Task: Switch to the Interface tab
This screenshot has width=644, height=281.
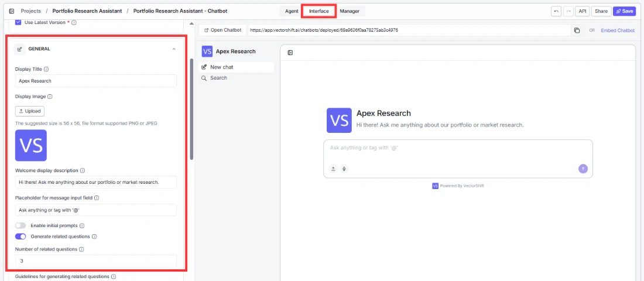Action: (x=319, y=11)
